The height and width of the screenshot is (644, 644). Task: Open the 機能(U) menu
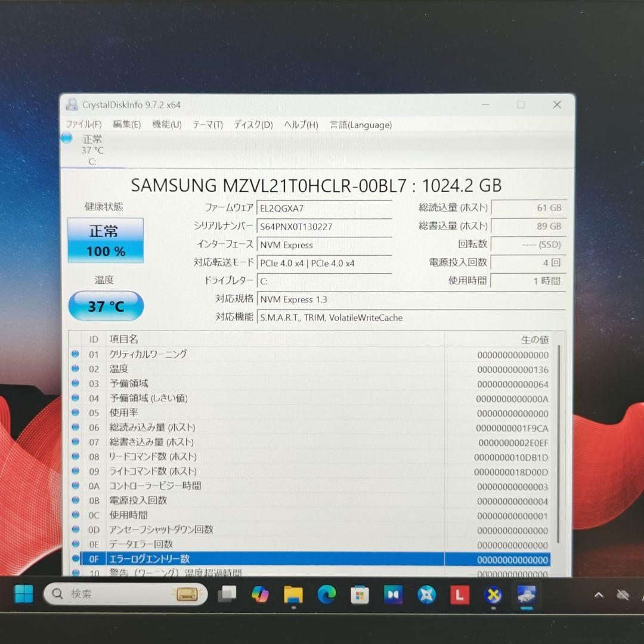click(167, 125)
